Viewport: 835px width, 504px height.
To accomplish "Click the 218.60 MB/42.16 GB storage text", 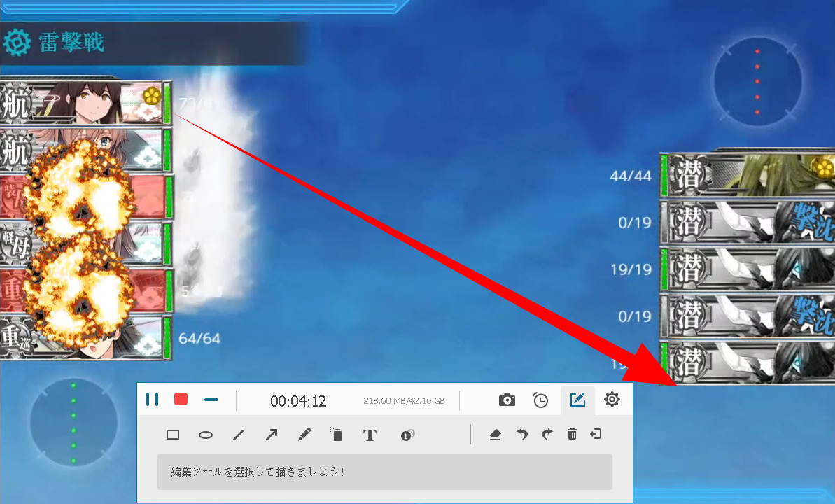I will coord(404,400).
